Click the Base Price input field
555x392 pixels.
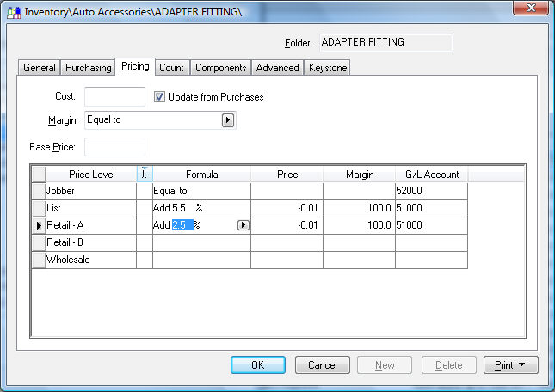114,147
